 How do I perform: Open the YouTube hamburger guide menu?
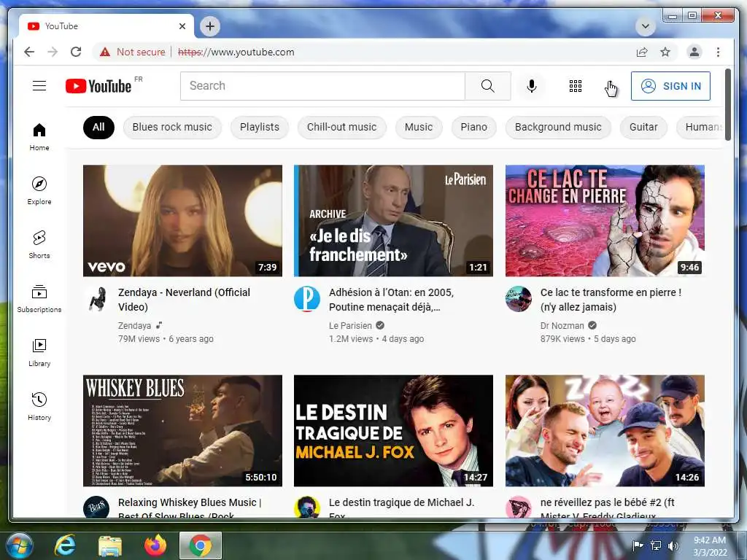[x=39, y=86]
